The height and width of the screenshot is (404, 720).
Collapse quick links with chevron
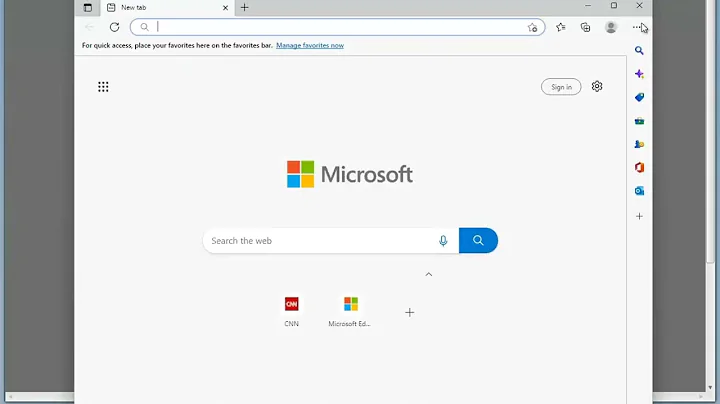[x=429, y=275]
